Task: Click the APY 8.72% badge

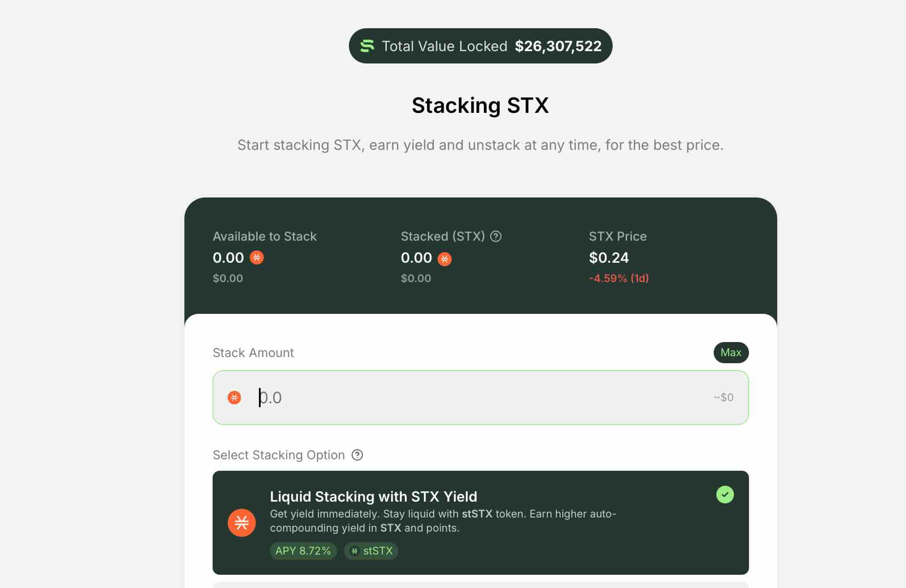Action: (x=303, y=551)
